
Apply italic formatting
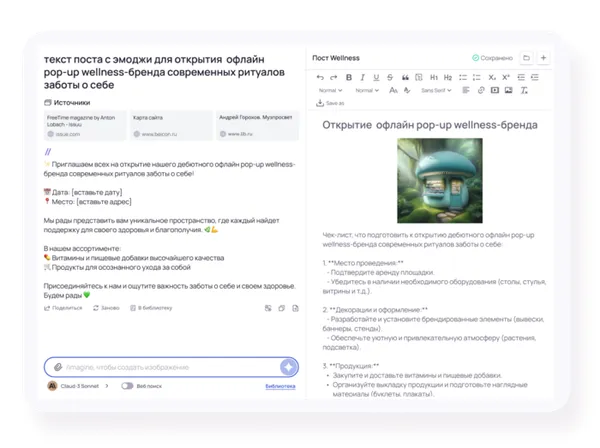[362, 78]
